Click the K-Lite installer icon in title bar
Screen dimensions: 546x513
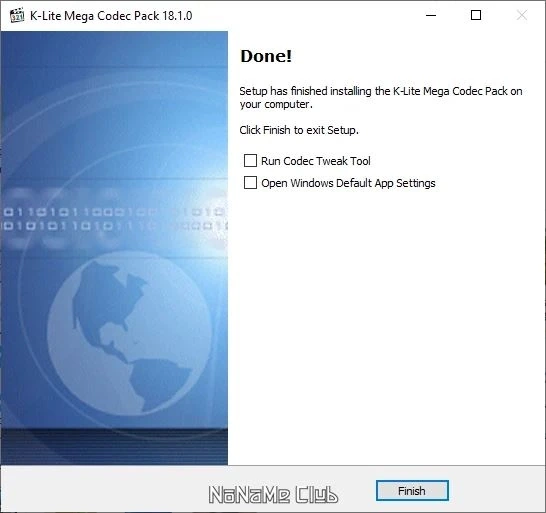click(17, 15)
